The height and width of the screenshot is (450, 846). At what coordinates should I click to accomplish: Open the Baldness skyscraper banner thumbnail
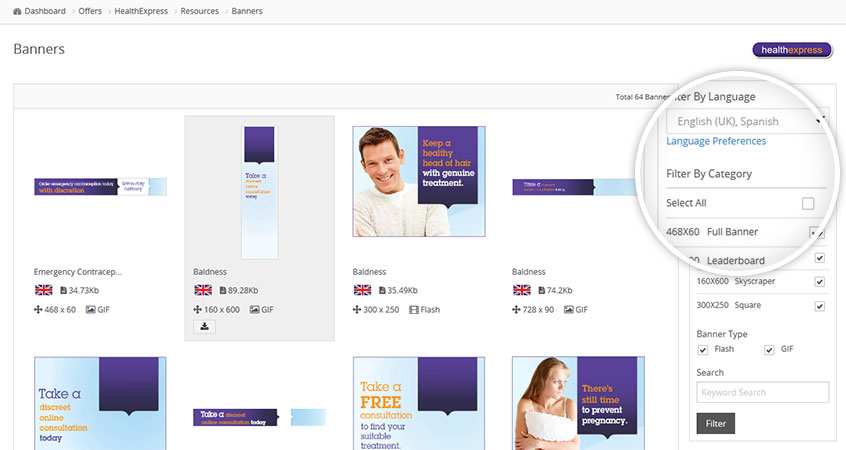[260, 193]
